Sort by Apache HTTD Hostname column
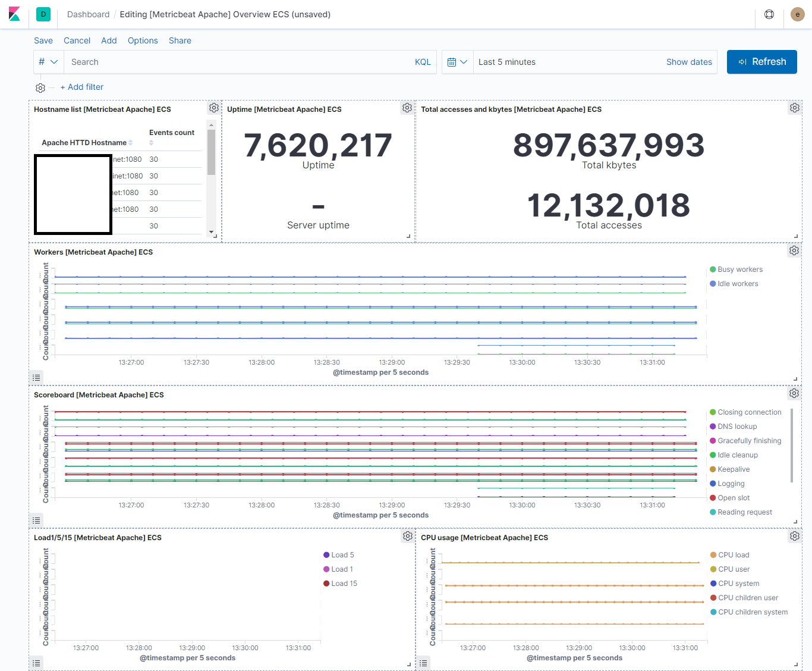Viewport: 812px width, 671px height. (87, 143)
